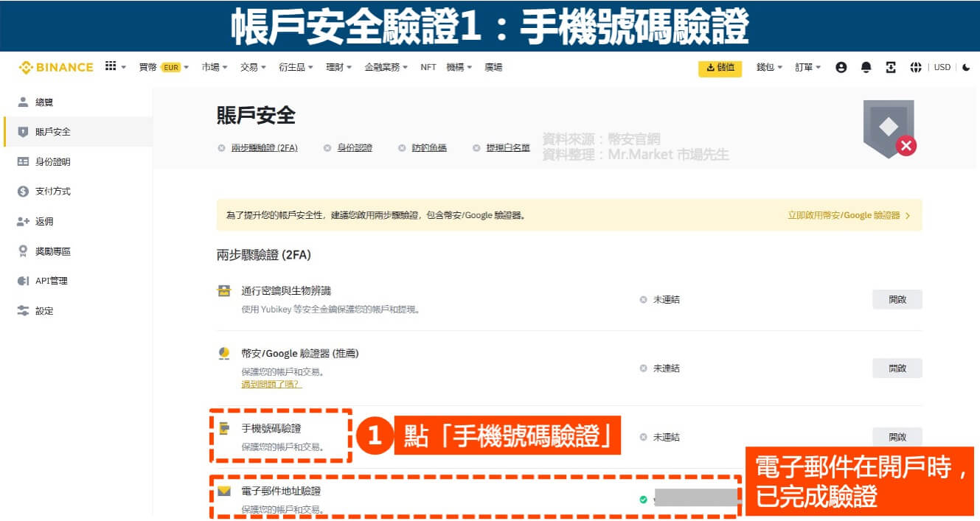Click the 儲值 deposit button
This screenshot has width=980, height=521.
[720, 67]
